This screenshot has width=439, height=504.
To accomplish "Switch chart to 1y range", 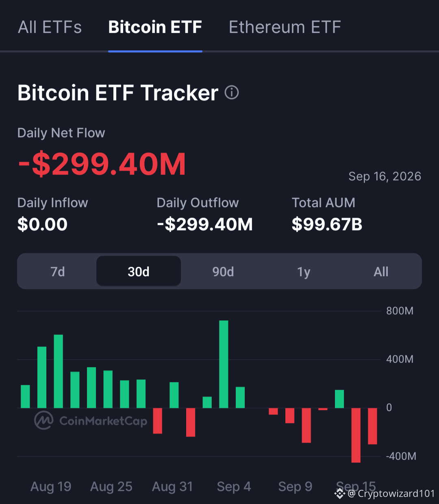I will coord(304,271).
